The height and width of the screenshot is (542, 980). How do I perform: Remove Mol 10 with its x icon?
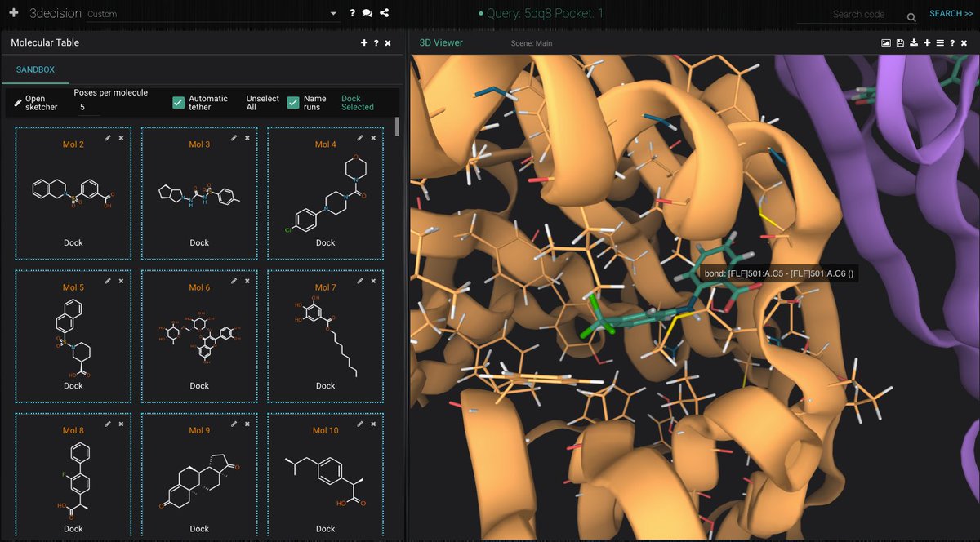(x=373, y=424)
